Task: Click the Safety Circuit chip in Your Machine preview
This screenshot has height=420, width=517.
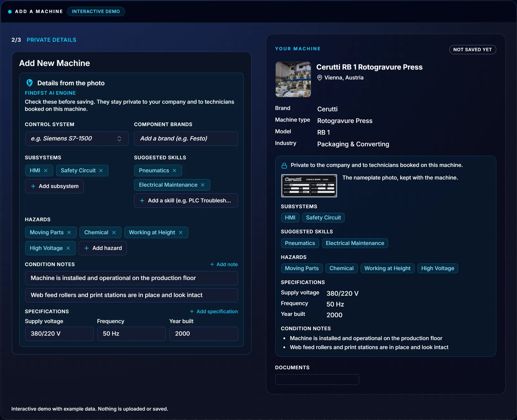Action: [x=323, y=218]
